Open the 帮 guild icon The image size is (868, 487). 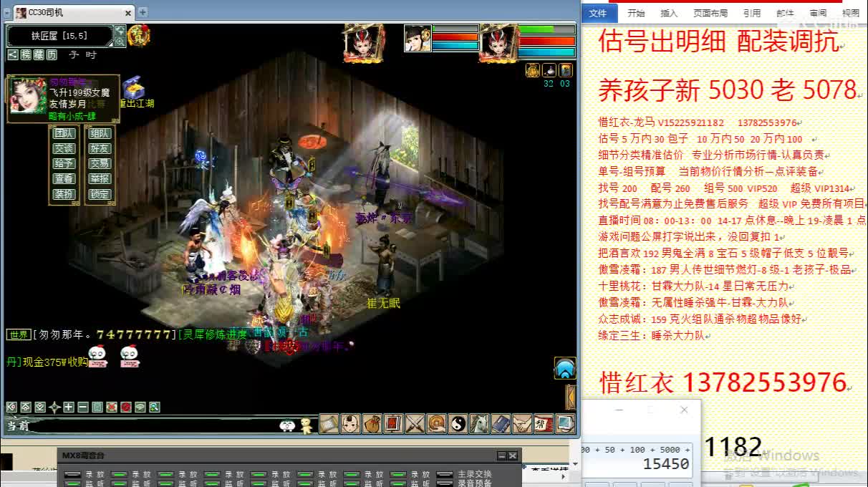[x=544, y=423]
